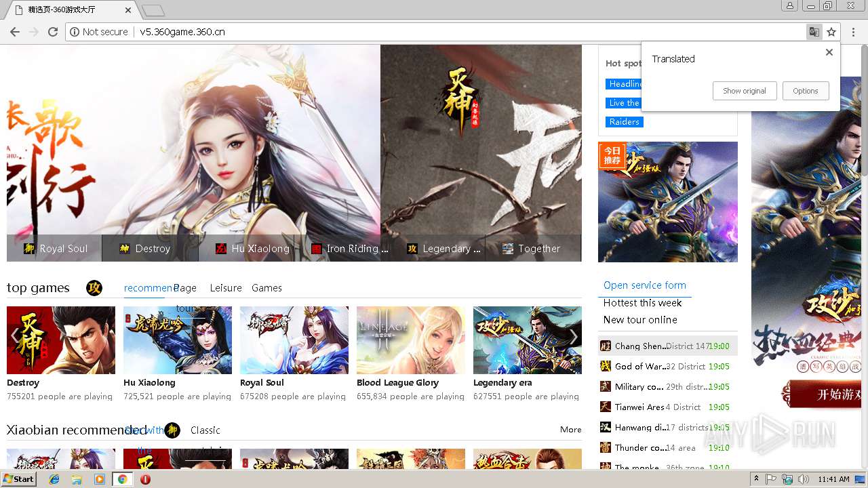
Task: Open Destroy game thumbnail
Action: tap(61, 340)
